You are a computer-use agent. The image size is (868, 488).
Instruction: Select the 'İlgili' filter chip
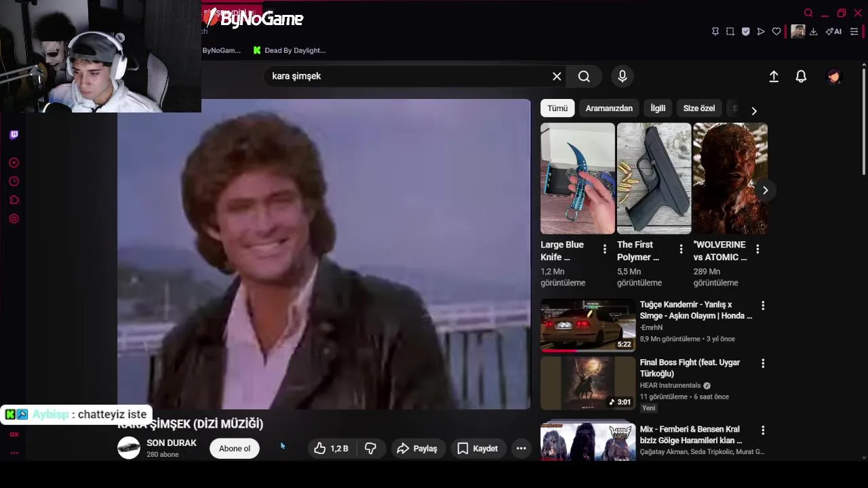(658, 108)
